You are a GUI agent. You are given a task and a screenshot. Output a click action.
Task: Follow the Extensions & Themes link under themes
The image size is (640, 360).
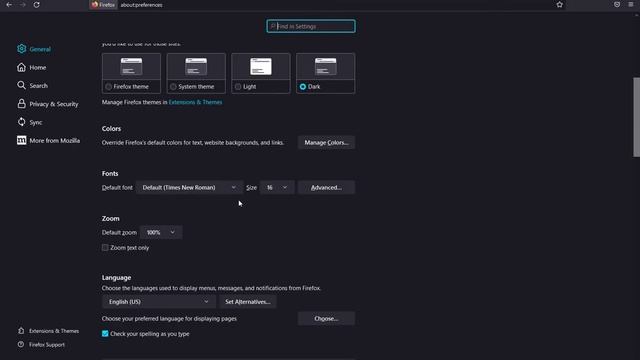click(x=196, y=102)
